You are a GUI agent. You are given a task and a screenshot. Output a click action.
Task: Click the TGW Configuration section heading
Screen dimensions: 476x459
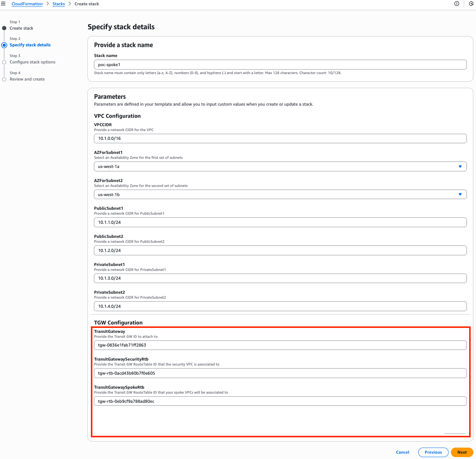coord(118,323)
